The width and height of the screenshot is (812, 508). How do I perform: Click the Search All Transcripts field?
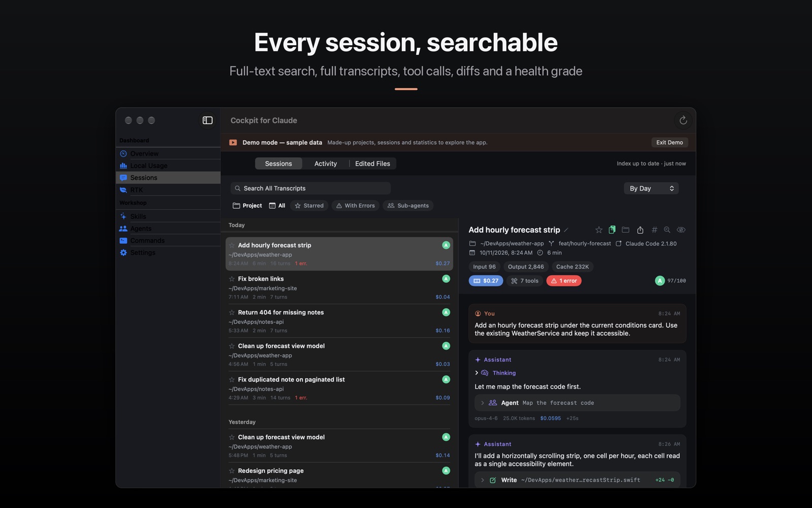[311, 188]
